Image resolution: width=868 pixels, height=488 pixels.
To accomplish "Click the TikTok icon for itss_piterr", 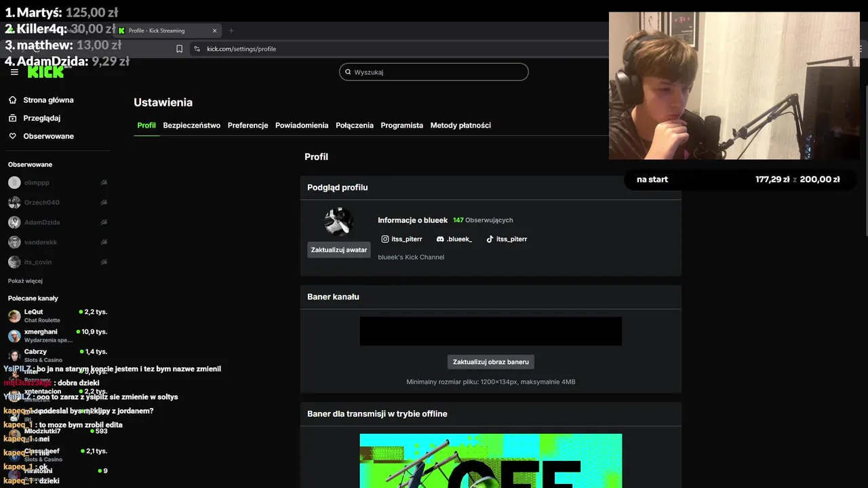I will (490, 239).
